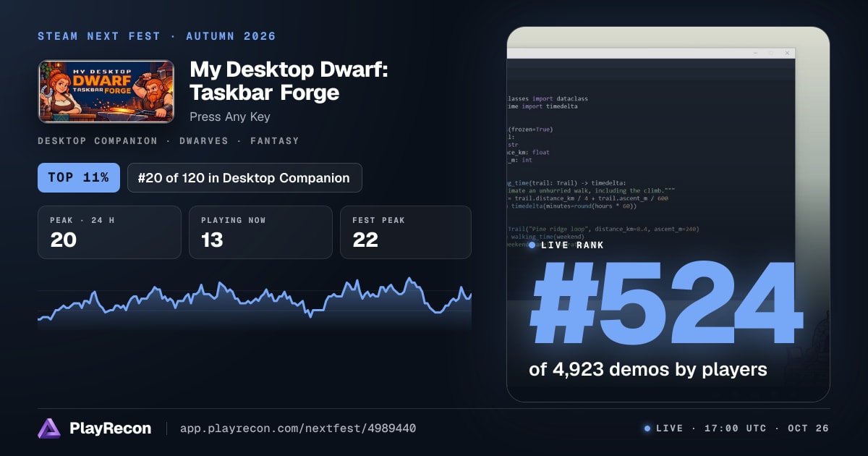Click the TOP 11% badge
The image size is (868, 456).
[x=79, y=177]
